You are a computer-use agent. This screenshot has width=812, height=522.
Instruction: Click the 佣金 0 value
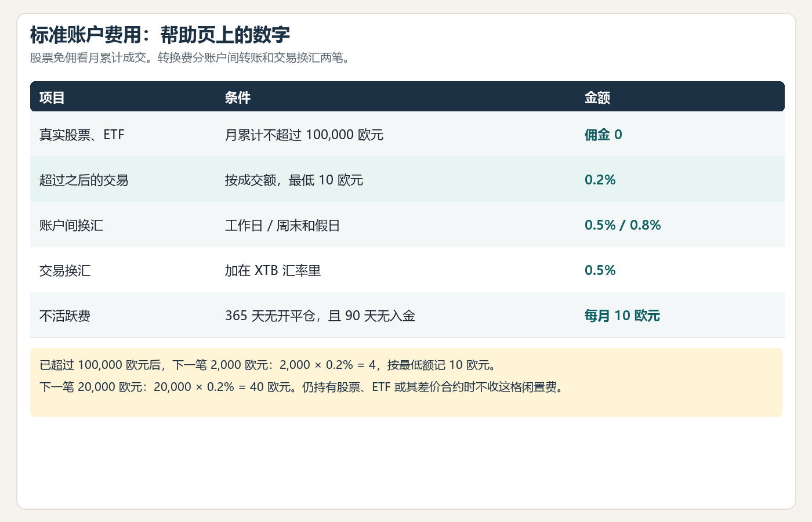pyautogui.click(x=603, y=135)
